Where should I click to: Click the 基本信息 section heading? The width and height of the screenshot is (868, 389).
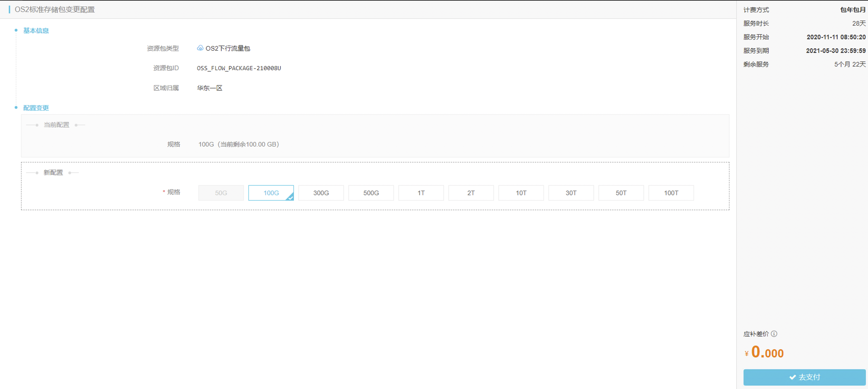point(36,31)
